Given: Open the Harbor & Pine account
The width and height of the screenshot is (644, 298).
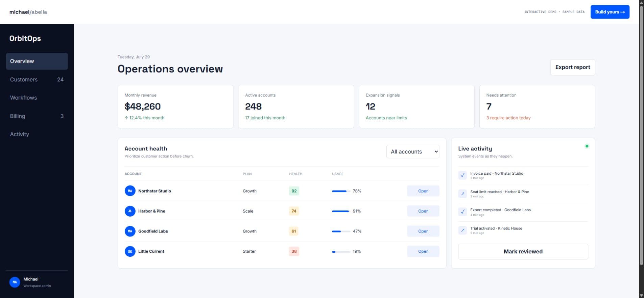Looking at the screenshot, I should [423, 211].
